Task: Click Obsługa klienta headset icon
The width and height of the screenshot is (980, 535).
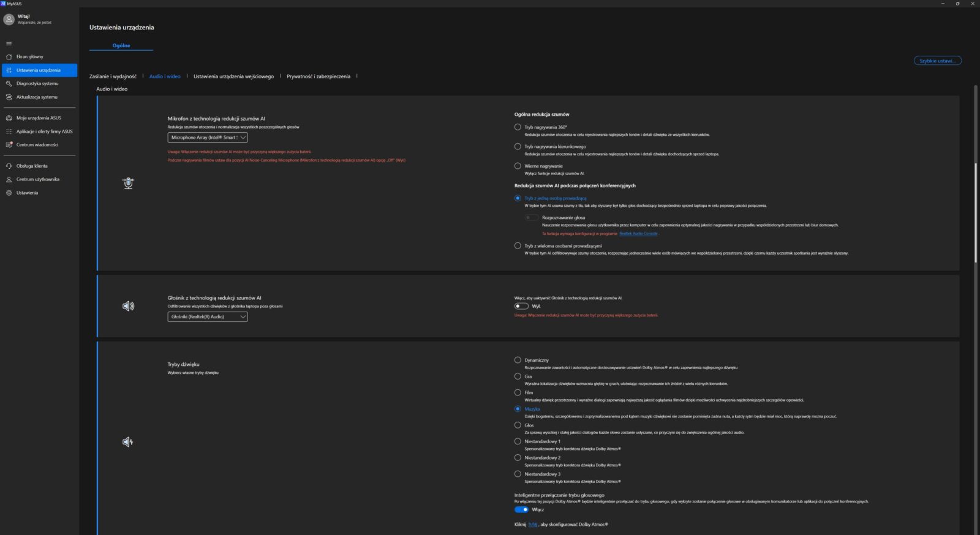Action: coord(9,166)
